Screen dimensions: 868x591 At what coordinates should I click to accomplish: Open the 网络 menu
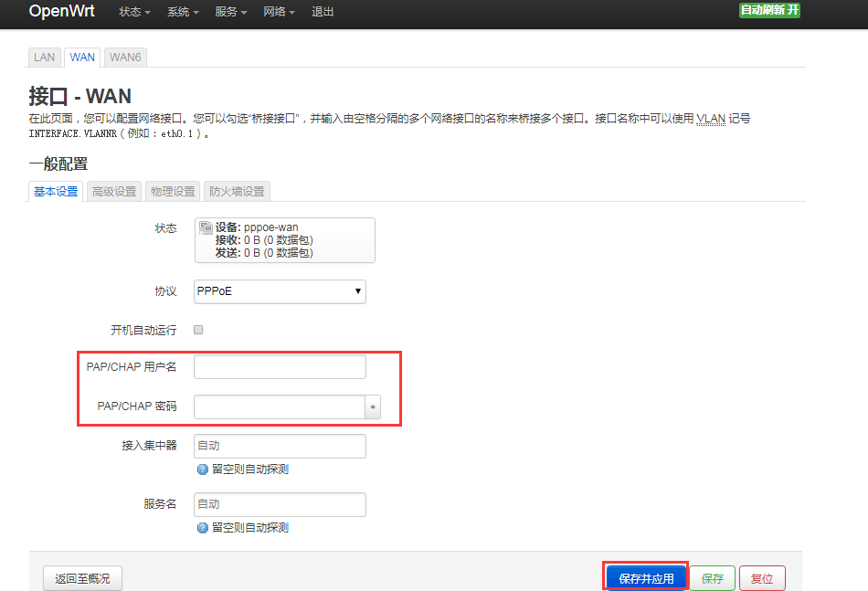(279, 12)
